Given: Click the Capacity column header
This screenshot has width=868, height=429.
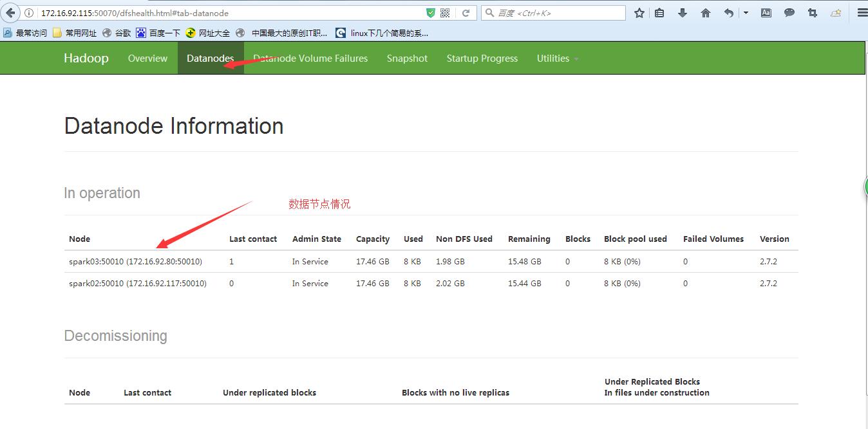Looking at the screenshot, I should click(x=373, y=239).
